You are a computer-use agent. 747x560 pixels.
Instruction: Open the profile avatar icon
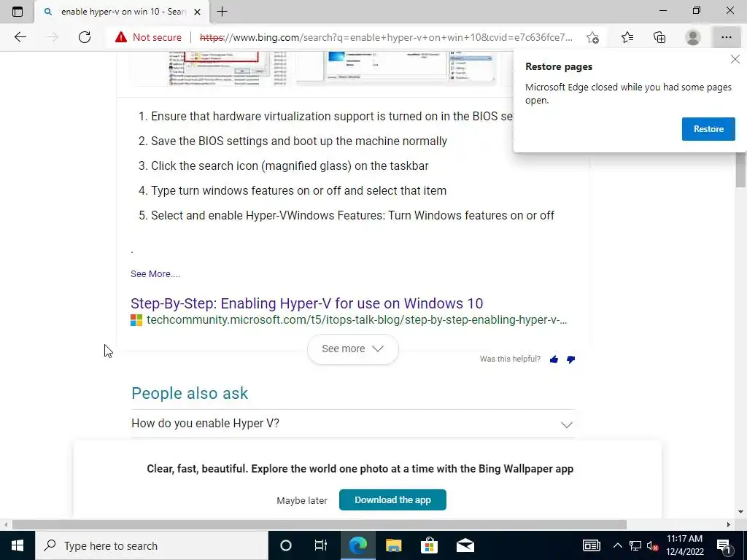pos(693,37)
